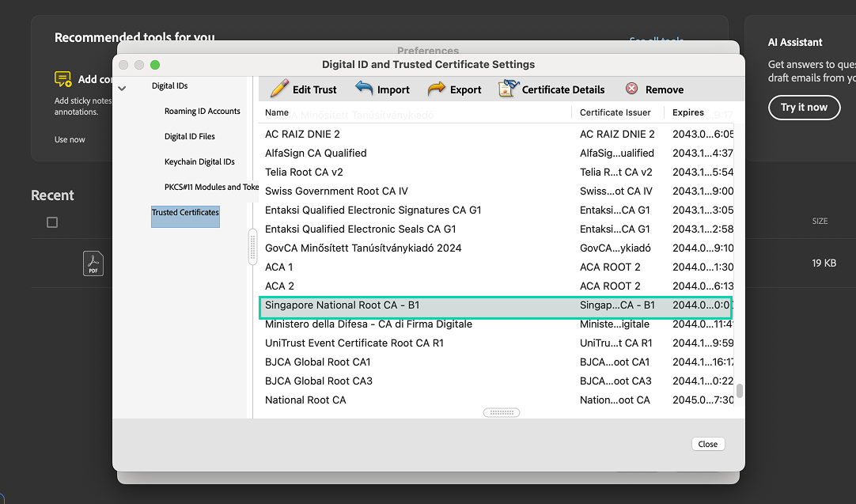Click the Try it now button
856x504 pixels.
tap(804, 107)
